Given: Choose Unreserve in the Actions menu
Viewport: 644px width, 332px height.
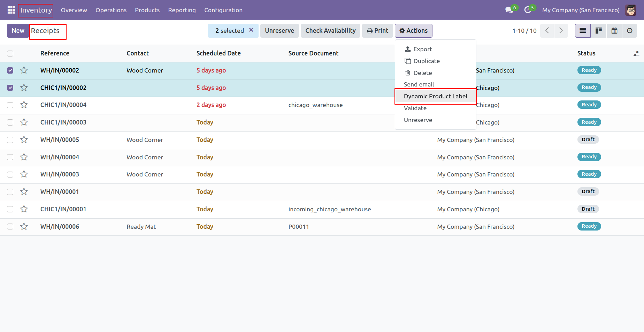Looking at the screenshot, I should pos(436,120).
